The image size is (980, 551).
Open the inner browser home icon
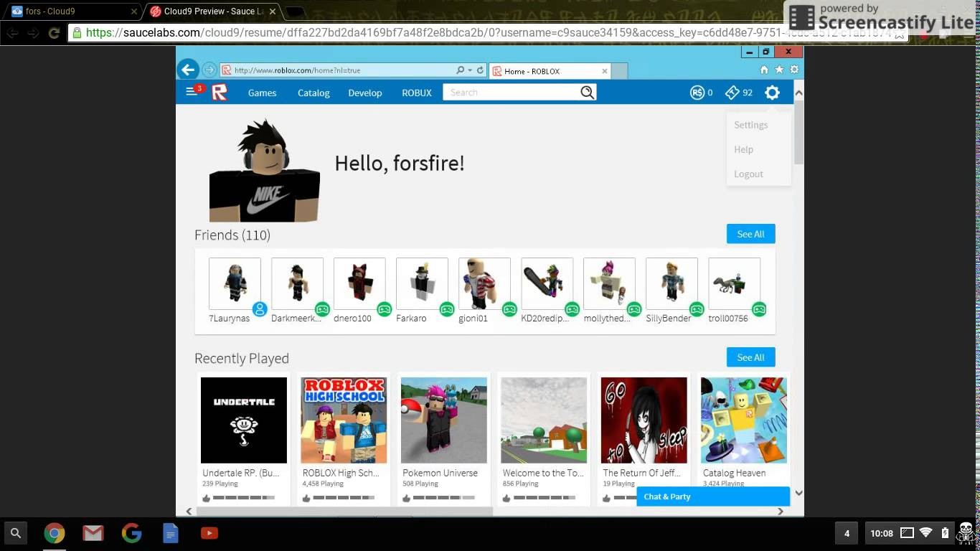pos(764,70)
